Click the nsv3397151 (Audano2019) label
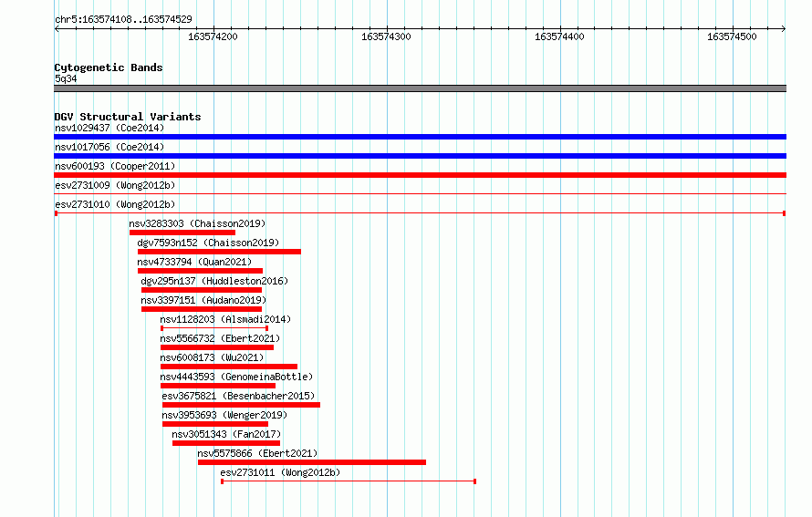 pyautogui.click(x=203, y=300)
